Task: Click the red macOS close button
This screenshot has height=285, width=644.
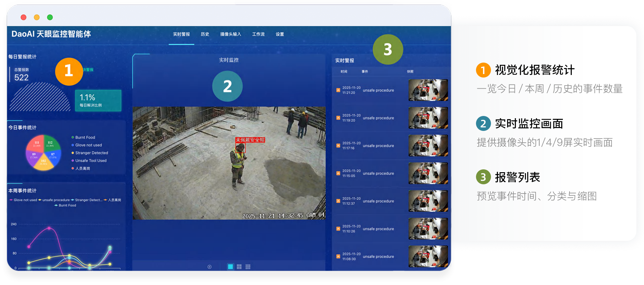Action: pyautogui.click(x=24, y=17)
